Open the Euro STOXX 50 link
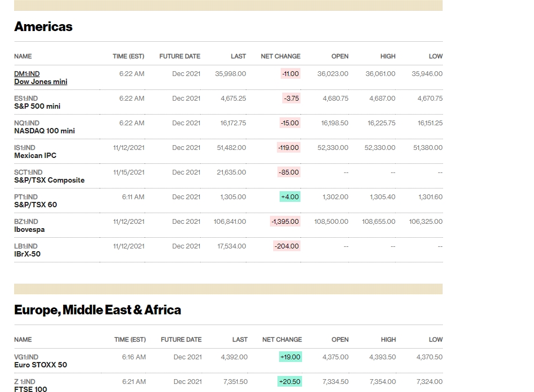This screenshot has height=392, width=534. click(x=41, y=360)
